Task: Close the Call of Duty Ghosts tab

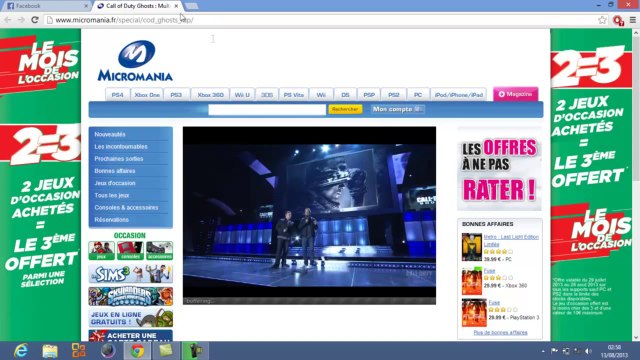Action: [x=176, y=6]
